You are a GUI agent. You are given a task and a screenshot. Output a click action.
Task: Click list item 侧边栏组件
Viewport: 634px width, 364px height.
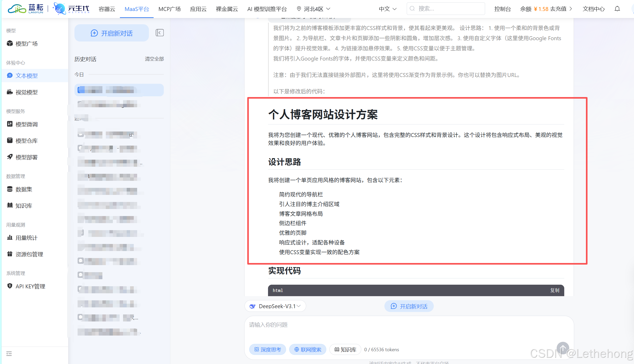pos(293,223)
